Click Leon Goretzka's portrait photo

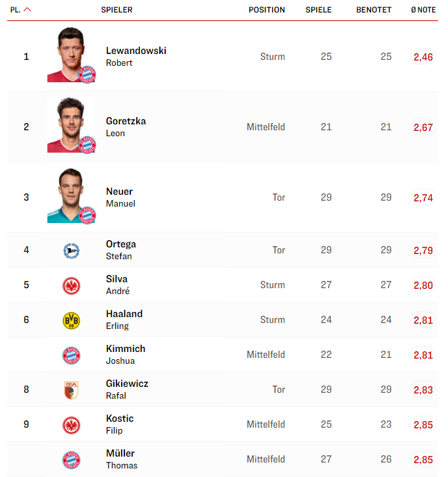pos(71,125)
